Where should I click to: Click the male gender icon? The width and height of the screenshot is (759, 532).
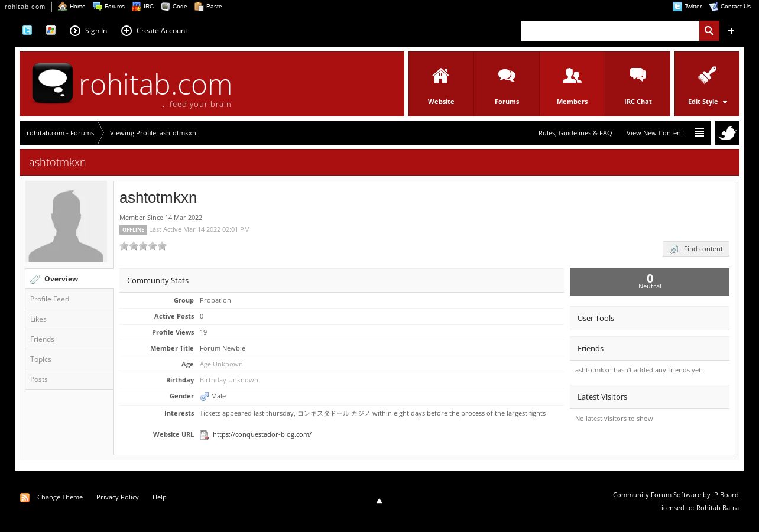205,397
